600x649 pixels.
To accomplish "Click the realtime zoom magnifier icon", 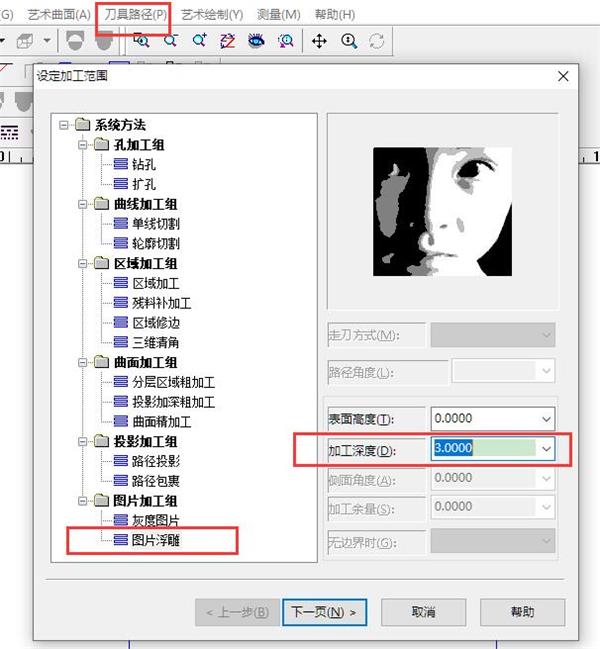I will click(x=349, y=41).
